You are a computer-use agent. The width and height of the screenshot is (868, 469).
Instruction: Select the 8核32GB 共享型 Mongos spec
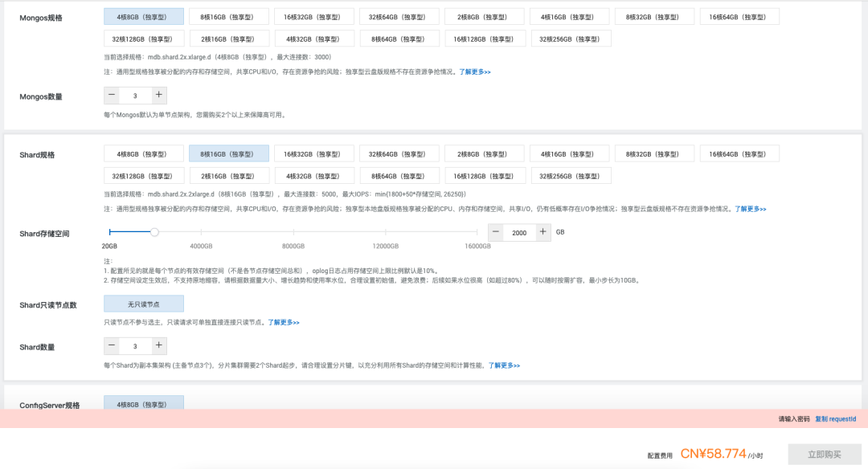click(x=654, y=15)
